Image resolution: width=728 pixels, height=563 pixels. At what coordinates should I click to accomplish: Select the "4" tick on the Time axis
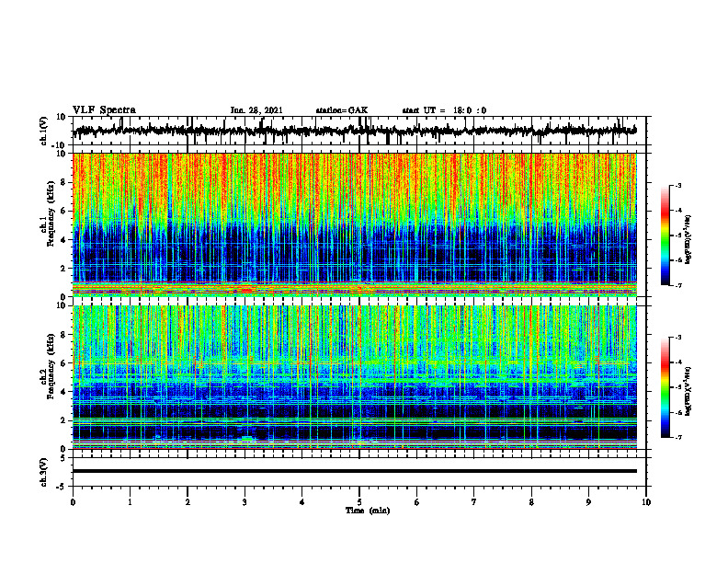pos(302,502)
